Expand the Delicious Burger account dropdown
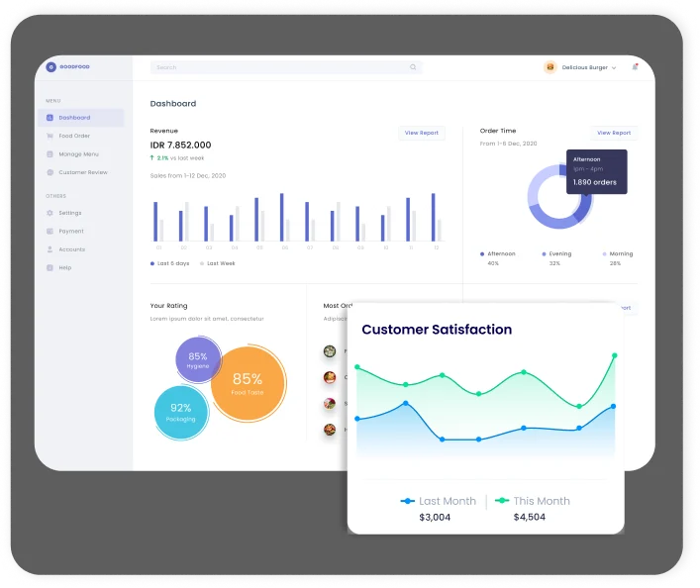The width and height of the screenshot is (700, 588). click(x=614, y=67)
